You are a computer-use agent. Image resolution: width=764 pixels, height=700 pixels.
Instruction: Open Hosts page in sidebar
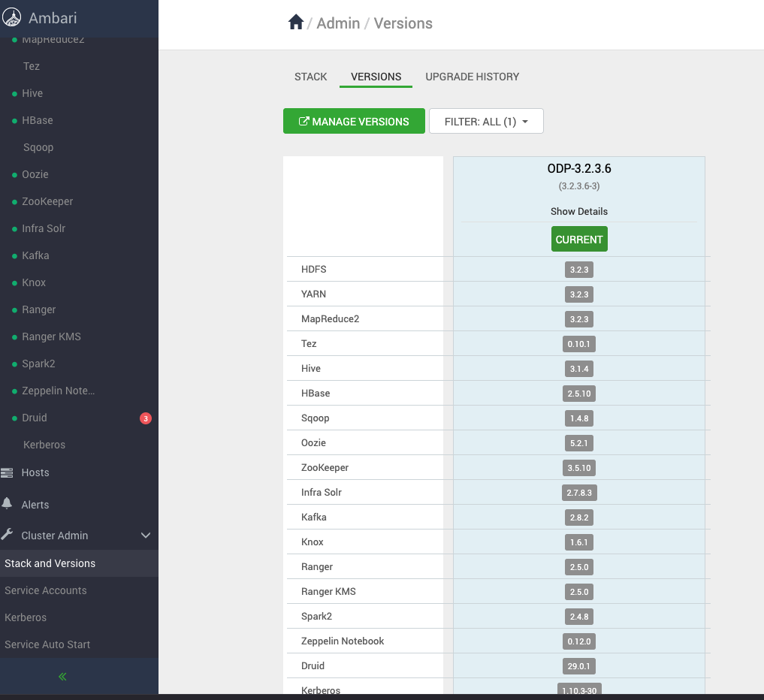click(x=35, y=472)
